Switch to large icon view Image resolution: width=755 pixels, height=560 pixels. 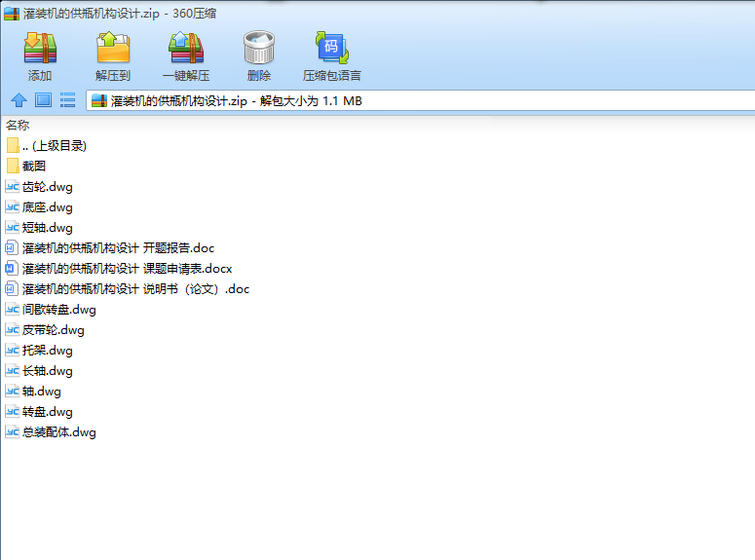(43, 100)
